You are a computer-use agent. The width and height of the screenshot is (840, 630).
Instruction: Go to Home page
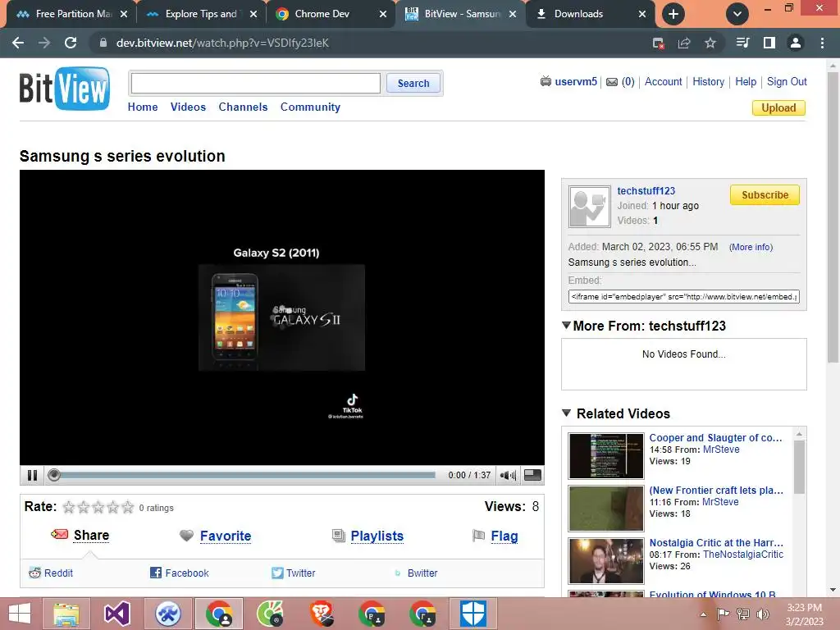143,107
